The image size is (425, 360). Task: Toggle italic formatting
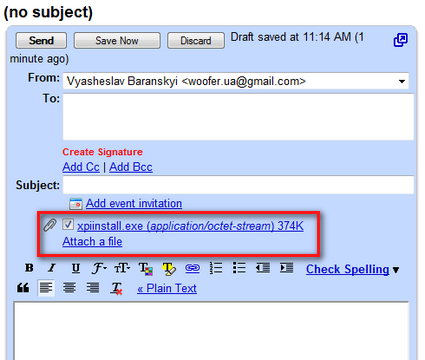(52, 268)
